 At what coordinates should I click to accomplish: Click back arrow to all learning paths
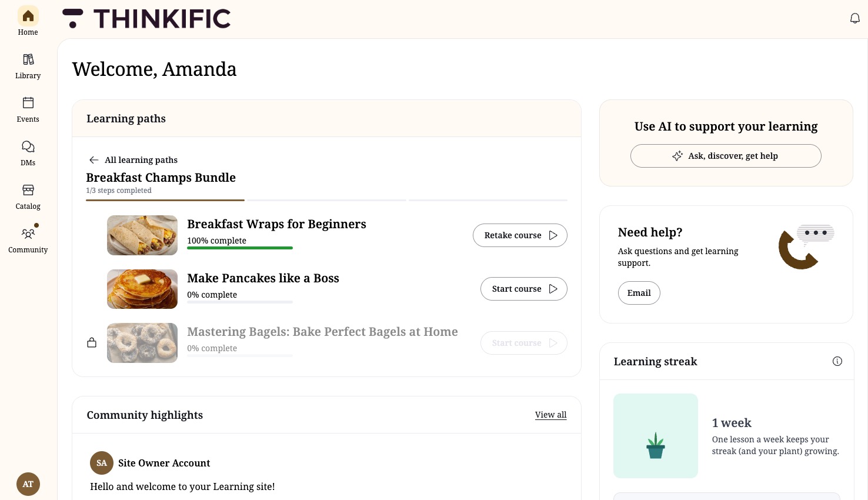click(94, 160)
